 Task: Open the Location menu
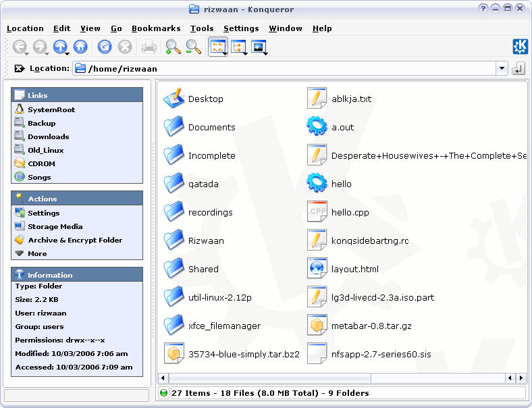point(25,28)
